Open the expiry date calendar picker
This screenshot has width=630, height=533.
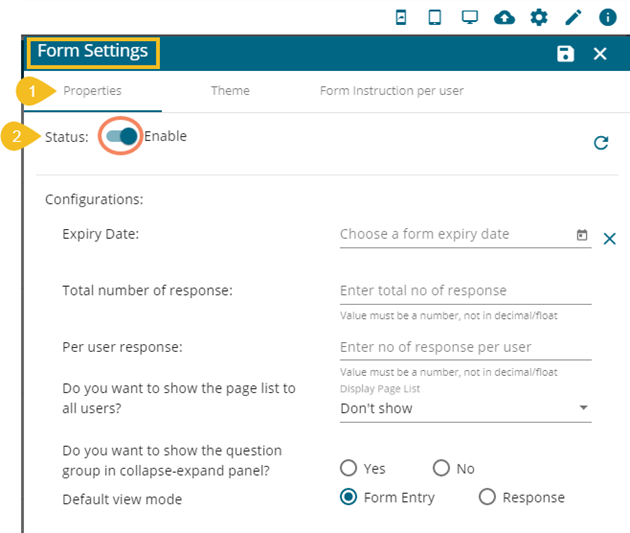(582, 235)
